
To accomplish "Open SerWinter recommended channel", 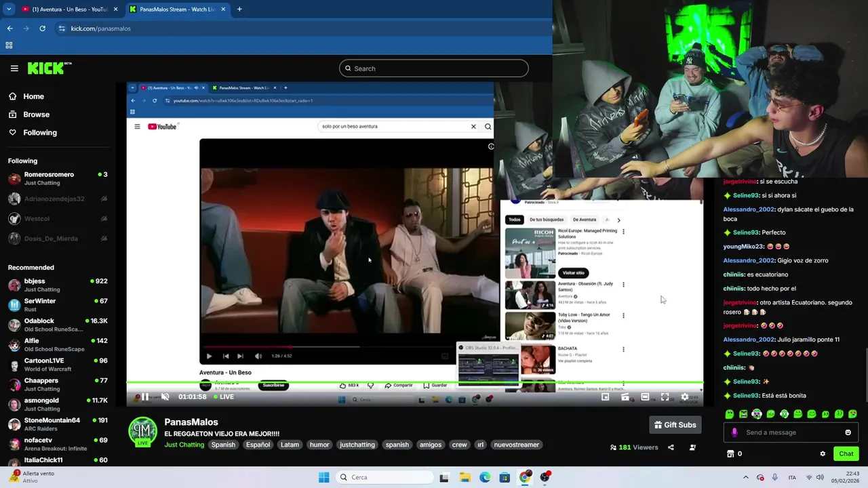I will [58, 305].
